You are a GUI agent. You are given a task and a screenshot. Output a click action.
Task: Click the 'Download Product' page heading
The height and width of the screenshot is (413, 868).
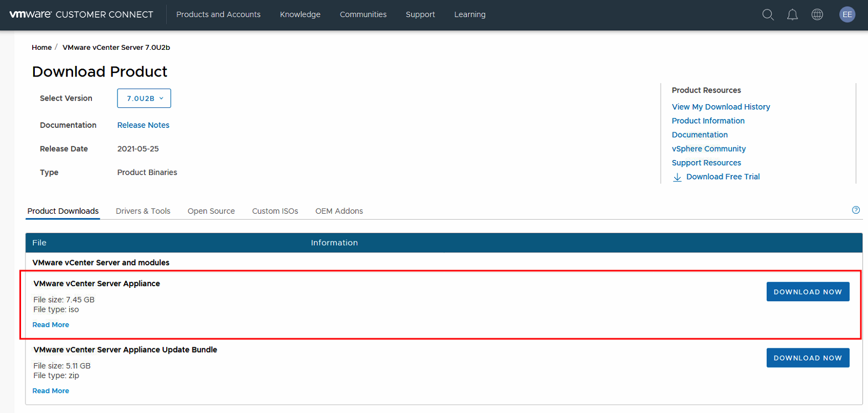pyautogui.click(x=100, y=72)
